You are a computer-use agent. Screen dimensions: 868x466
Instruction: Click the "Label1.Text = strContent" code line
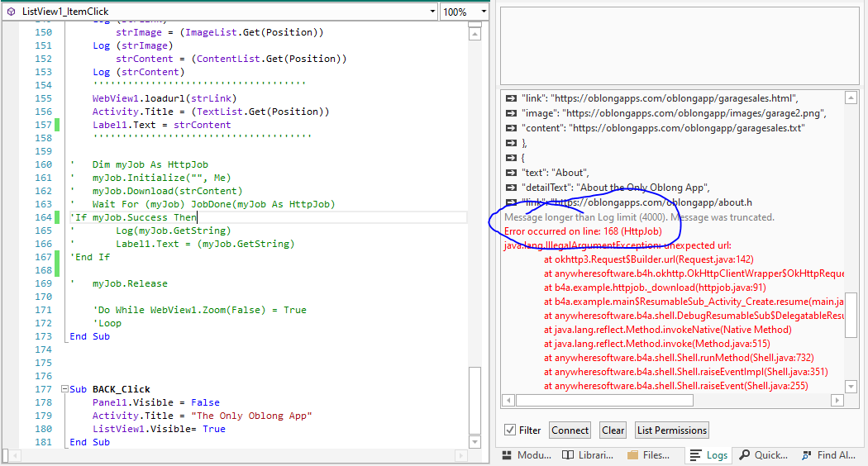point(161,125)
